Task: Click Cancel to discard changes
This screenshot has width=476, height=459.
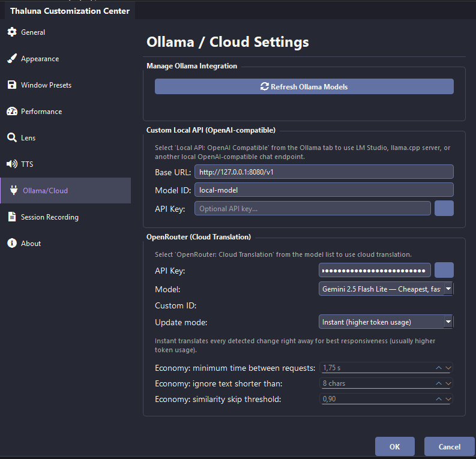Action: 449,446
